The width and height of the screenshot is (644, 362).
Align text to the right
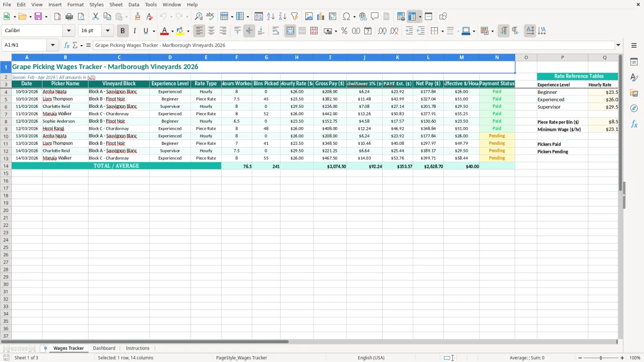(x=223, y=31)
